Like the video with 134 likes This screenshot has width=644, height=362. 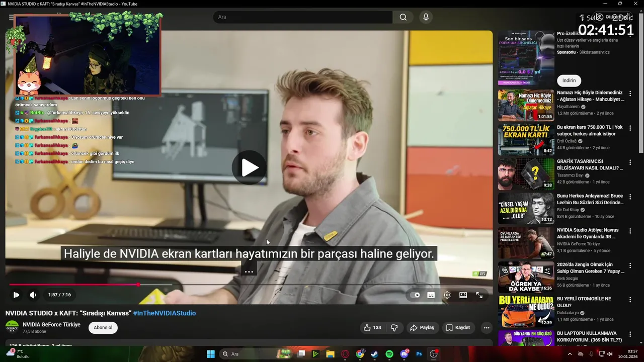372,327
